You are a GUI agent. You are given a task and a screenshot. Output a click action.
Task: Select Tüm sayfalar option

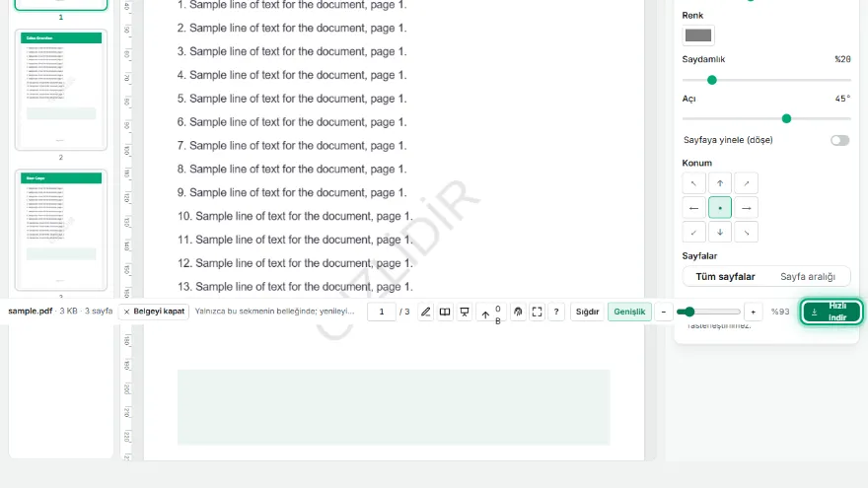tap(725, 277)
